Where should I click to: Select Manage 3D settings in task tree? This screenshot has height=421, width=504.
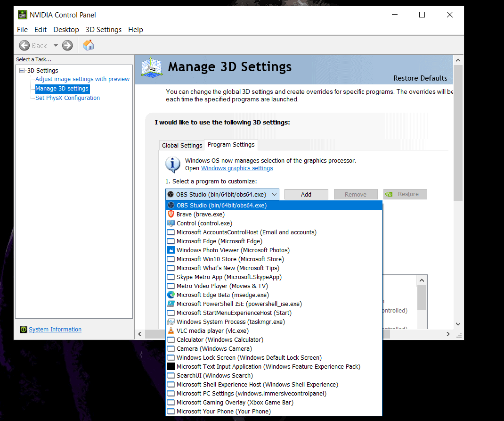tap(62, 89)
